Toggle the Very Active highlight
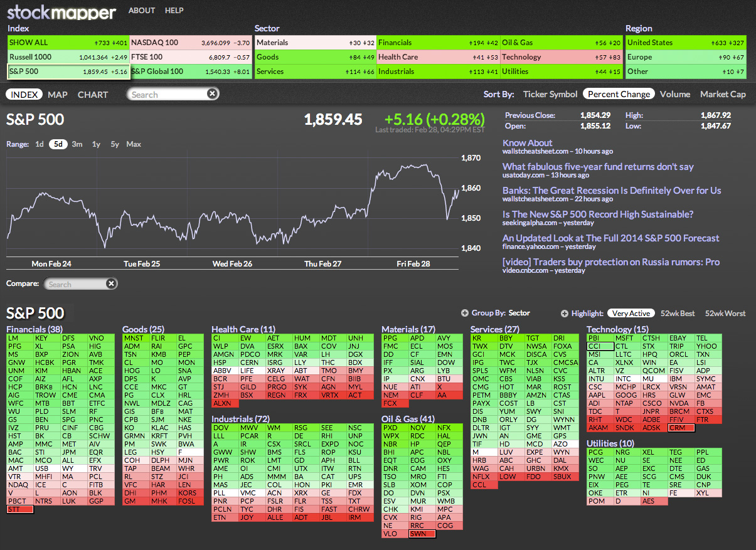This screenshot has width=756, height=550. pos(631,313)
